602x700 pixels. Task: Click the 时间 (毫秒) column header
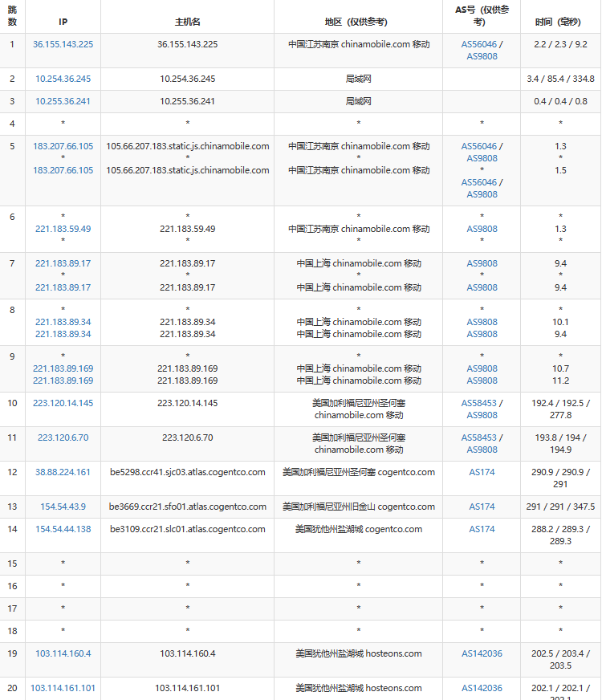point(560,22)
